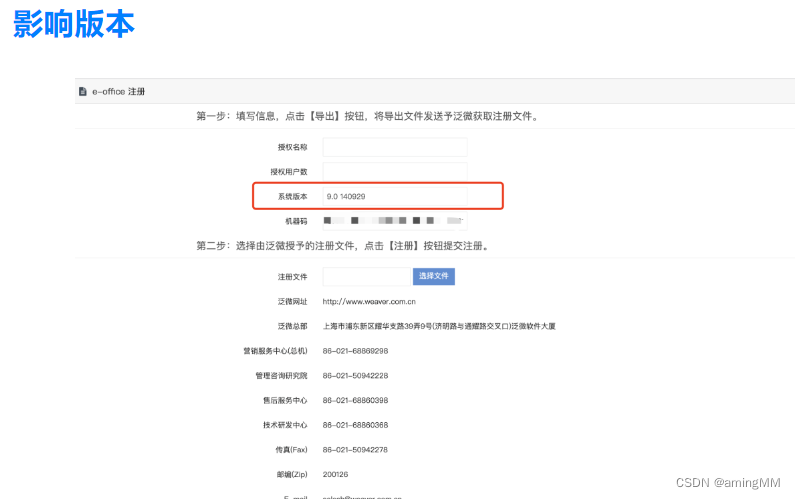
Task: Click the 选择文件 button
Action: (433, 276)
